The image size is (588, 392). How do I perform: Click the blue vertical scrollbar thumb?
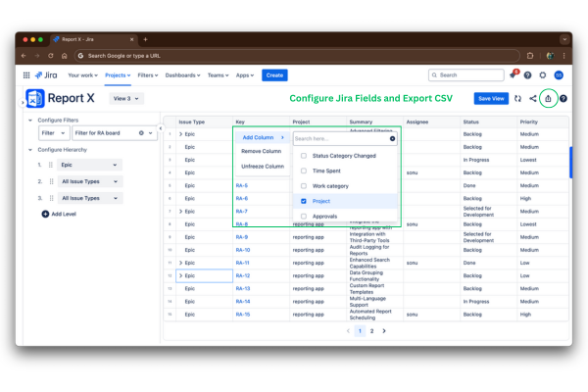pos(570,163)
